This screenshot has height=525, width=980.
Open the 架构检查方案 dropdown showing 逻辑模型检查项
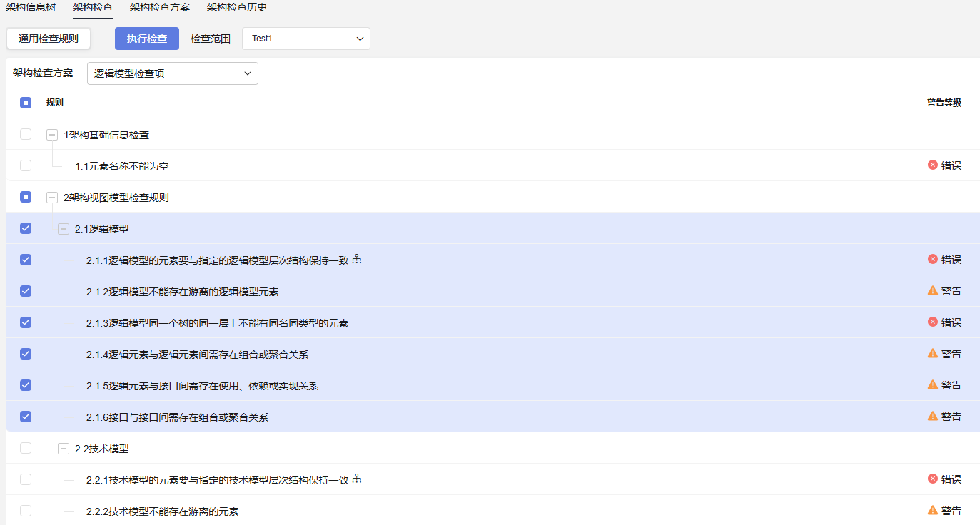(x=173, y=73)
